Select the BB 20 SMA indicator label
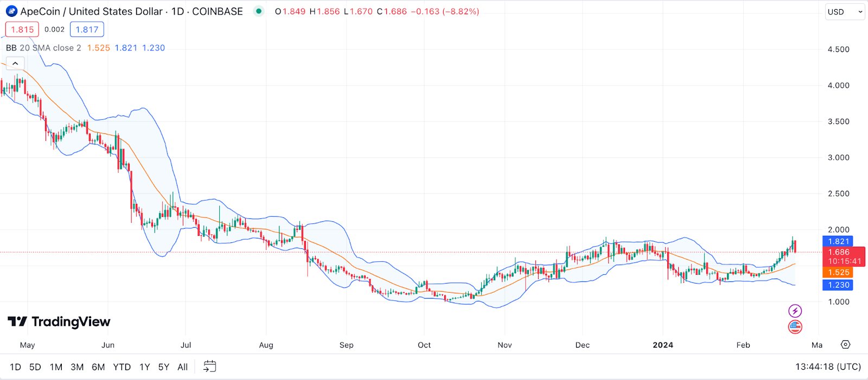The height and width of the screenshot is (380, 868). (43, 48)
